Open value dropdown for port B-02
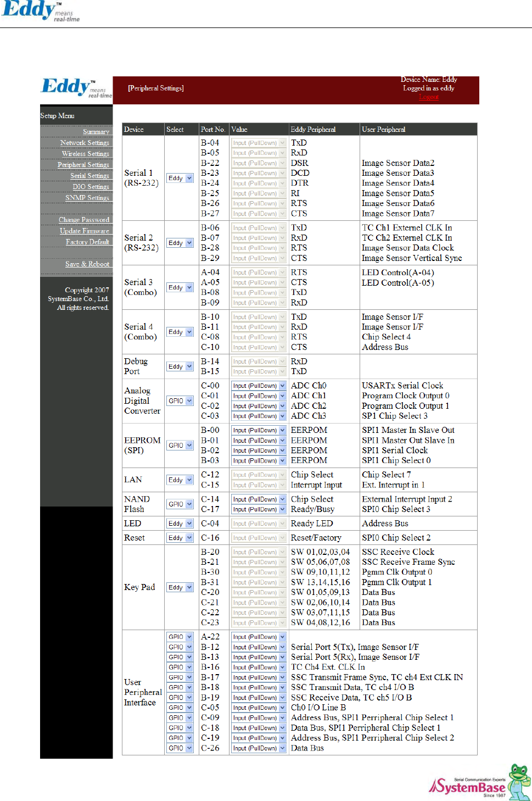This screenshot has width=532, height=801. pyautogui.click(x=259, y=450)
